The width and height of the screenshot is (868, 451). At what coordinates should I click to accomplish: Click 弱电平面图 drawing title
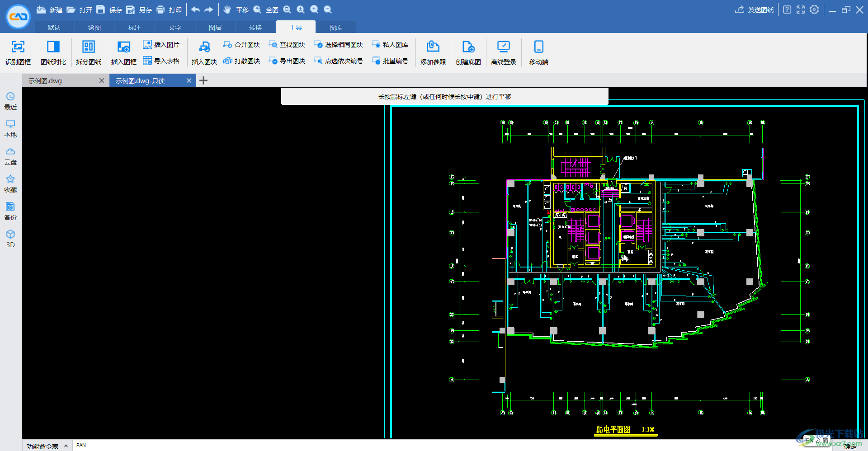(613, 429)
